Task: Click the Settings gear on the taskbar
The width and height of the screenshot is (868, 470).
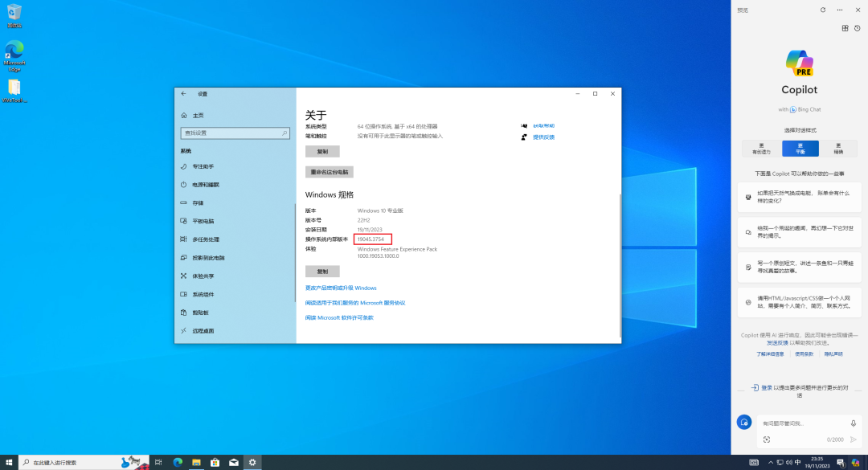Action: coord(252,462)
